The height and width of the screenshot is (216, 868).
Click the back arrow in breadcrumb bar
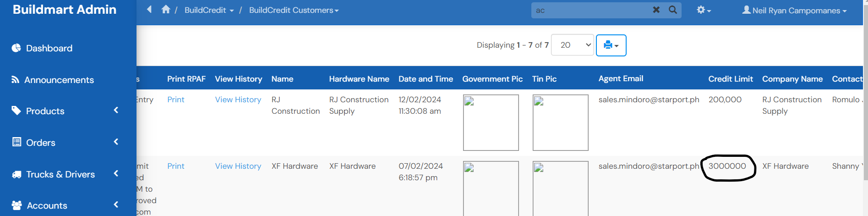coord(149,10)
